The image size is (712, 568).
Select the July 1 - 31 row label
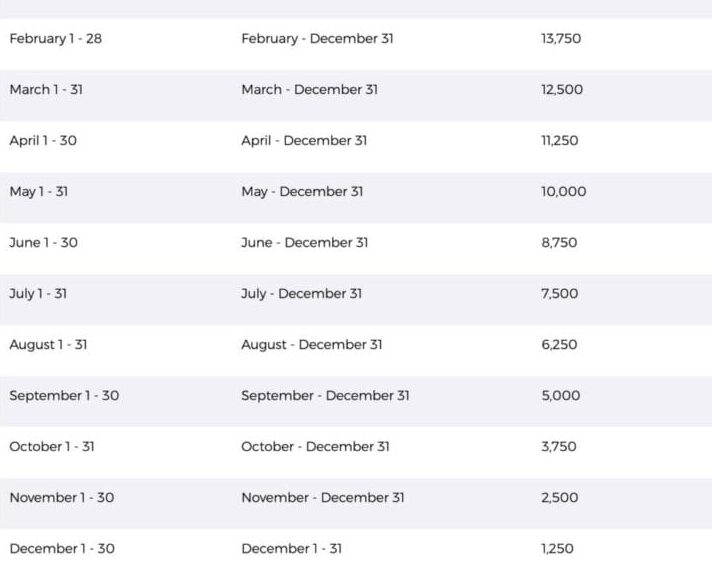(x=38, y=294)
